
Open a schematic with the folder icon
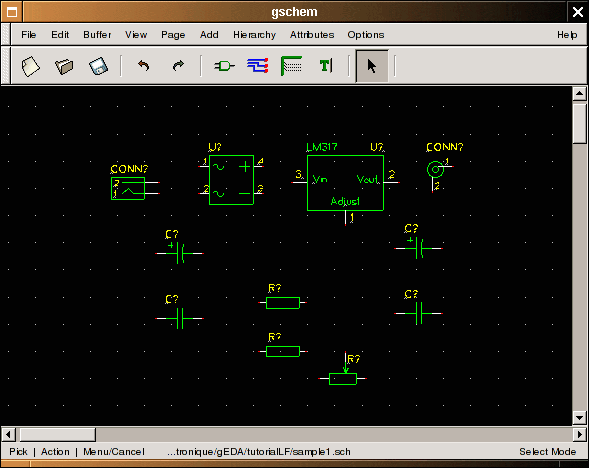(x=64, y=66)
